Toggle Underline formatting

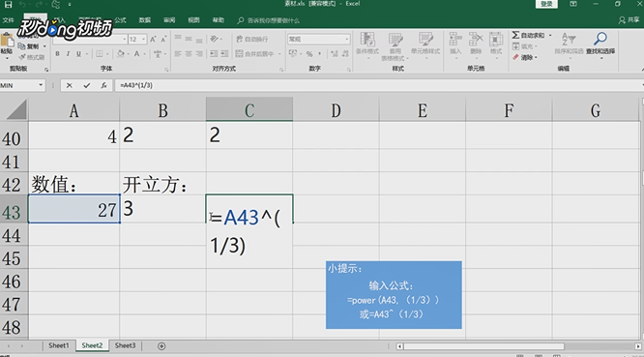pyautogui.click(x=78, y=54)
